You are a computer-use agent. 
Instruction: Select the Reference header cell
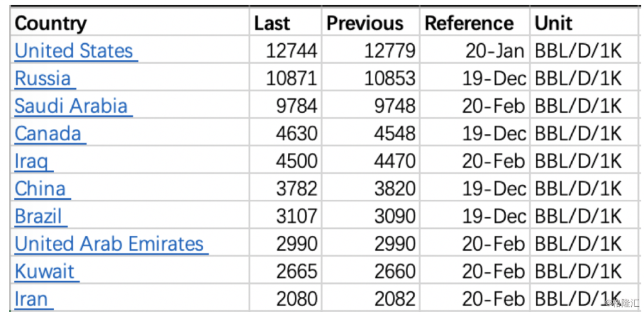(469, 23)
